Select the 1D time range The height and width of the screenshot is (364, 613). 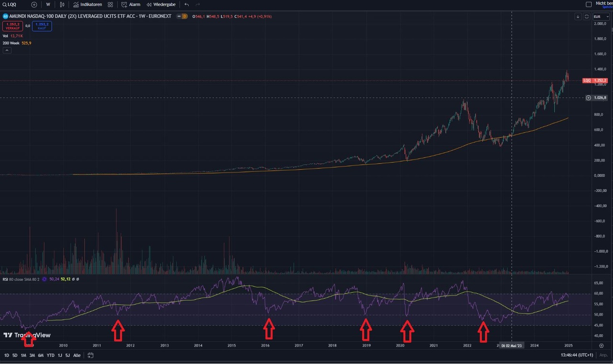7,355
